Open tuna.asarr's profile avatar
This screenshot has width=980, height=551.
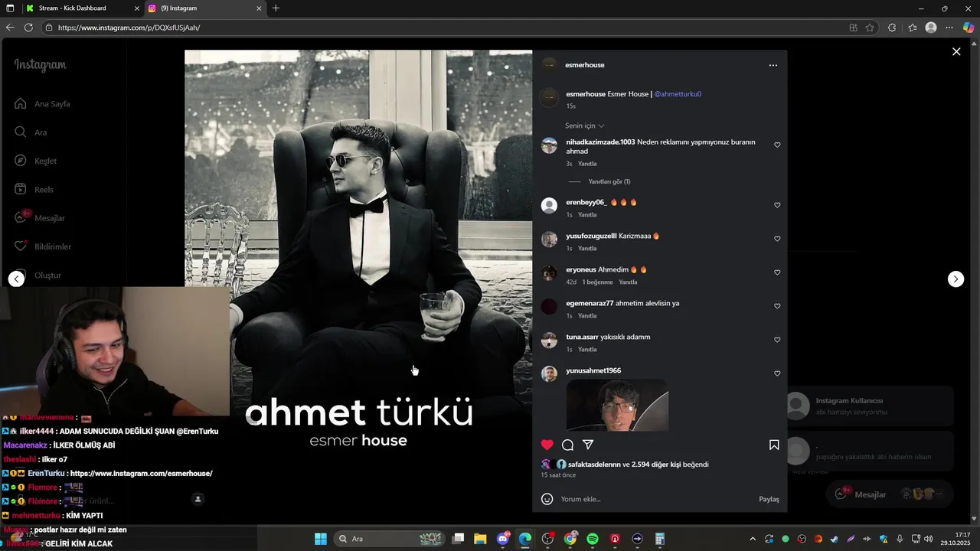pos(549,340)
